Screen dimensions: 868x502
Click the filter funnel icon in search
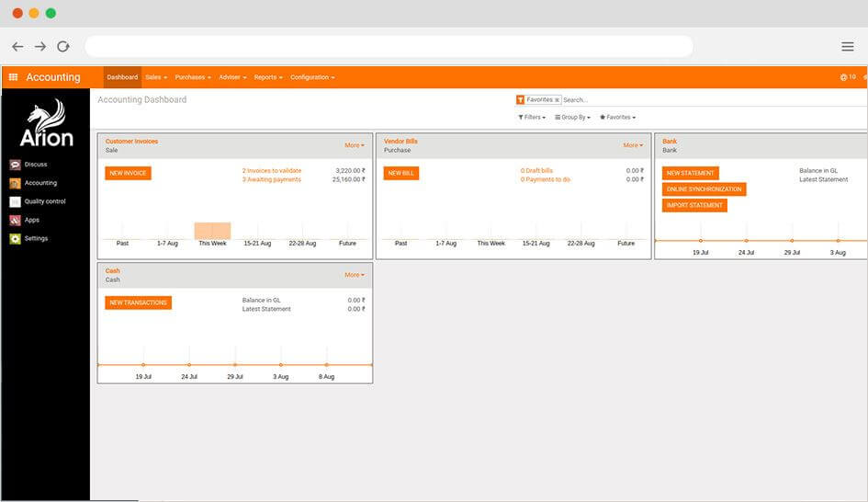(x=521, y=99)
